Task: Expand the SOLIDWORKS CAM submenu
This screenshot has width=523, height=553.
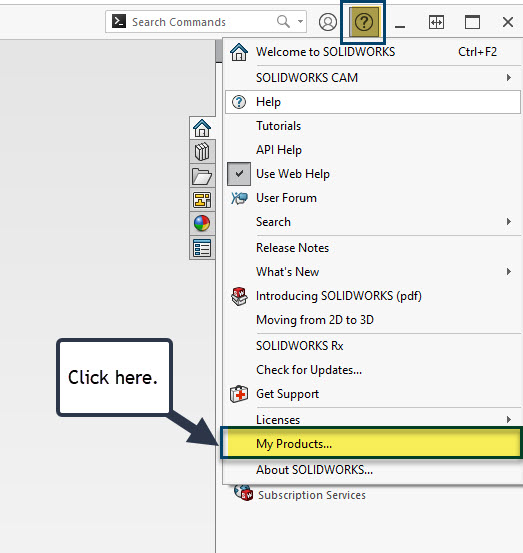Action: click(x=373, y=78)
